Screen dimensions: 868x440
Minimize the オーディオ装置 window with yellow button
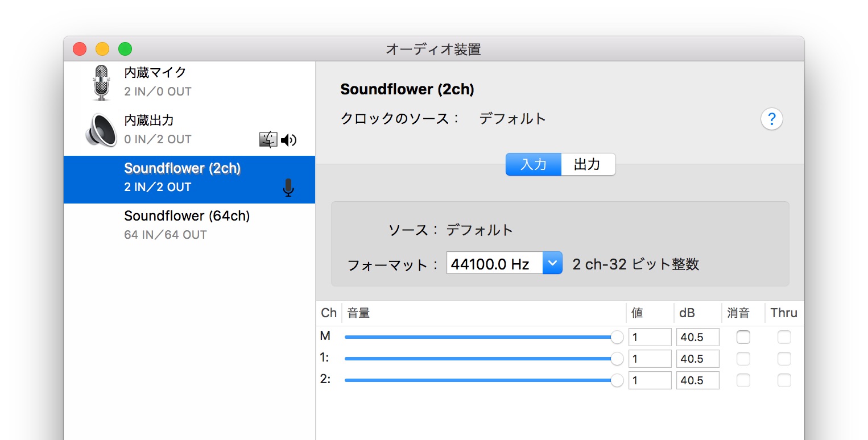pos(102,49)
